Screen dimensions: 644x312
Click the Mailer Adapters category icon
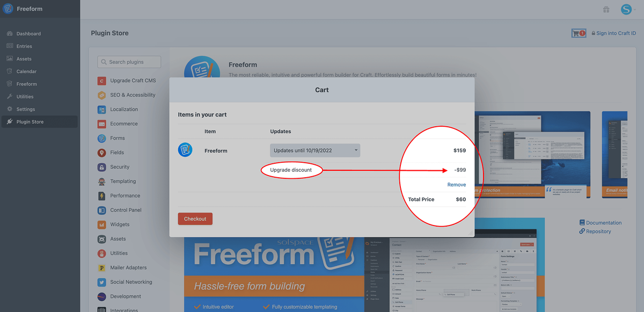coord(101,268)
